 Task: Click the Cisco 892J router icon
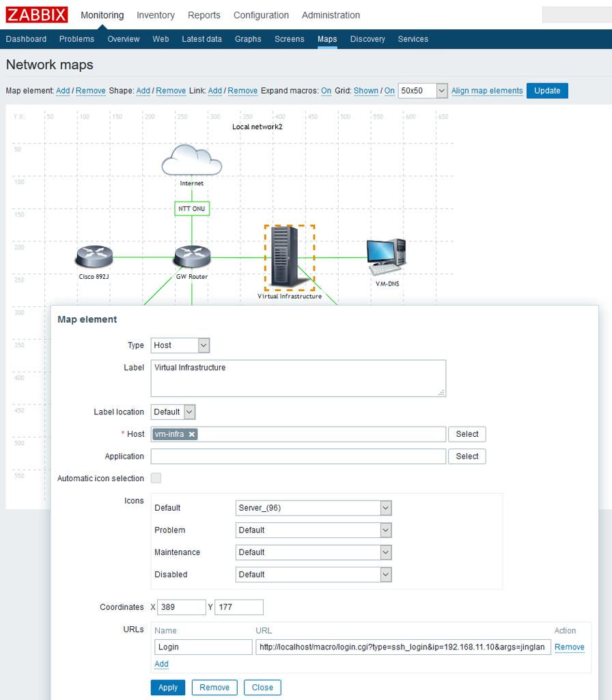pyautogui.click(x=94, y=257)
